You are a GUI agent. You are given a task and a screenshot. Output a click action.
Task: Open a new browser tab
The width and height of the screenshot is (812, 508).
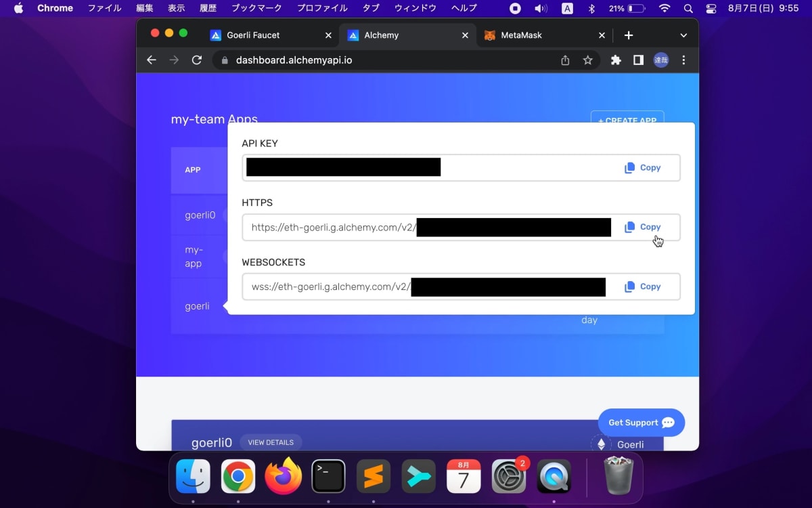[x=629, y=35]
